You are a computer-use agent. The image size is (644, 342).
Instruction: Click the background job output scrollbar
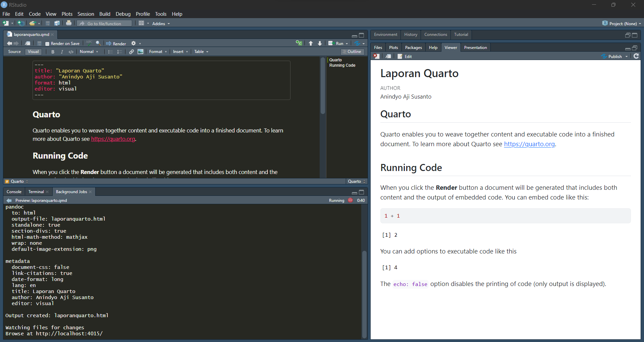coord(364,294)
